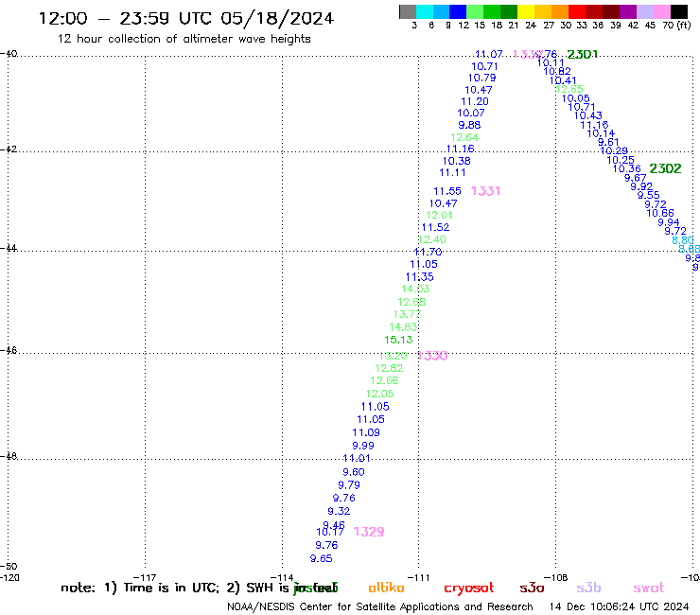Click green pass label 2301
The width and height of the screenshot is (700, 615).
pos(582,55)
